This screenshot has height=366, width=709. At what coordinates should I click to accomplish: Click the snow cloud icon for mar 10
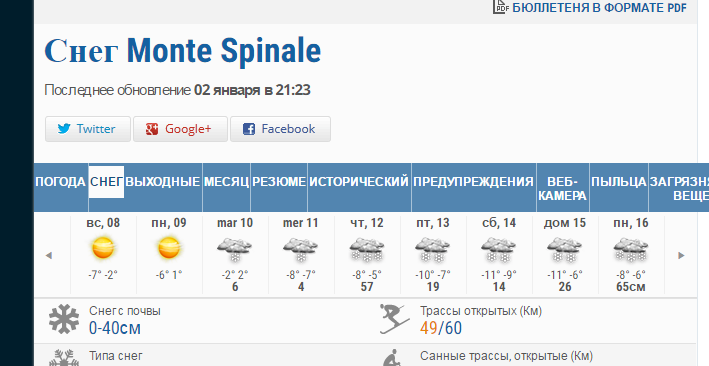[x=235, y=250]
